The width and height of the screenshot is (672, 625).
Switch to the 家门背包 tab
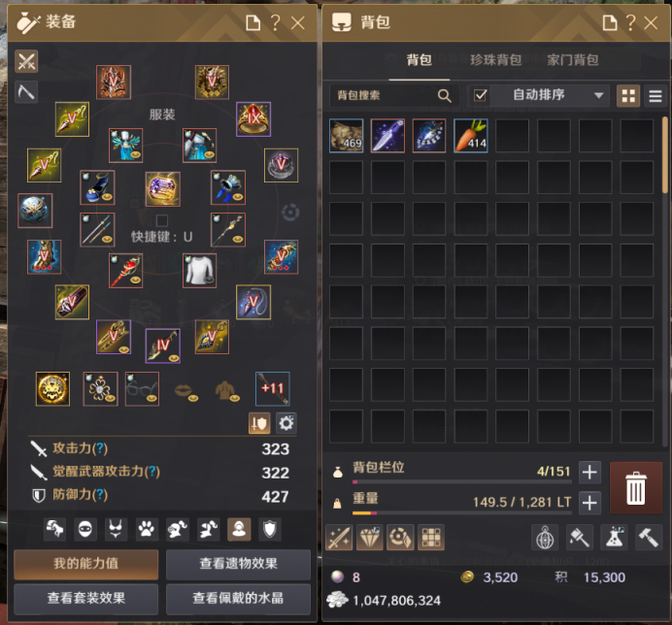tap(573, 60)
